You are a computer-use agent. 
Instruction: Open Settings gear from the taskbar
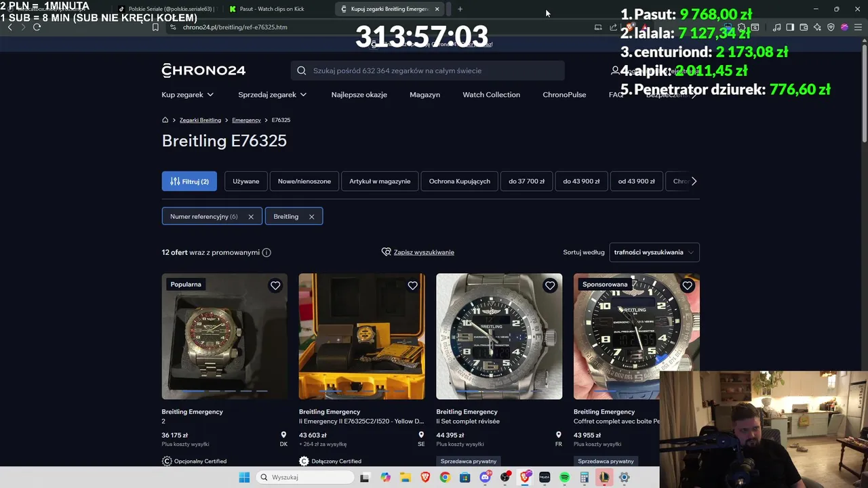pos(624,477)
